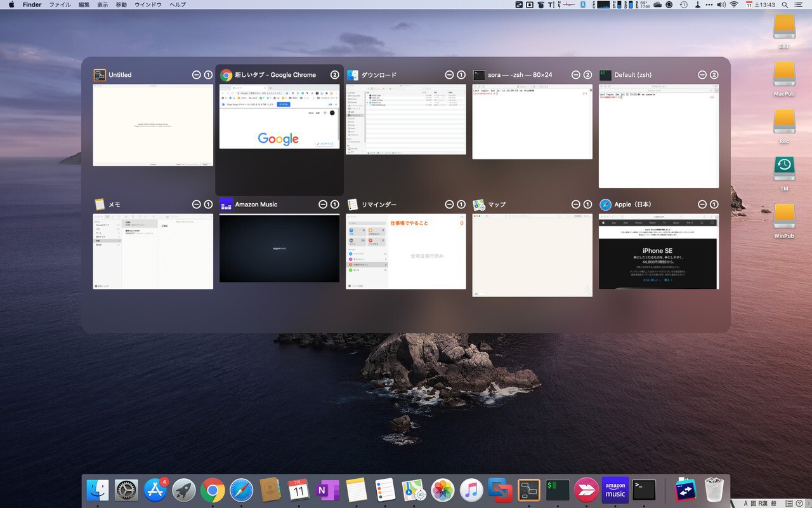Expand the Wi-Fi status menu
This screenshot has height=508, width=812.
pyautogui.click(x=734, y=4)
